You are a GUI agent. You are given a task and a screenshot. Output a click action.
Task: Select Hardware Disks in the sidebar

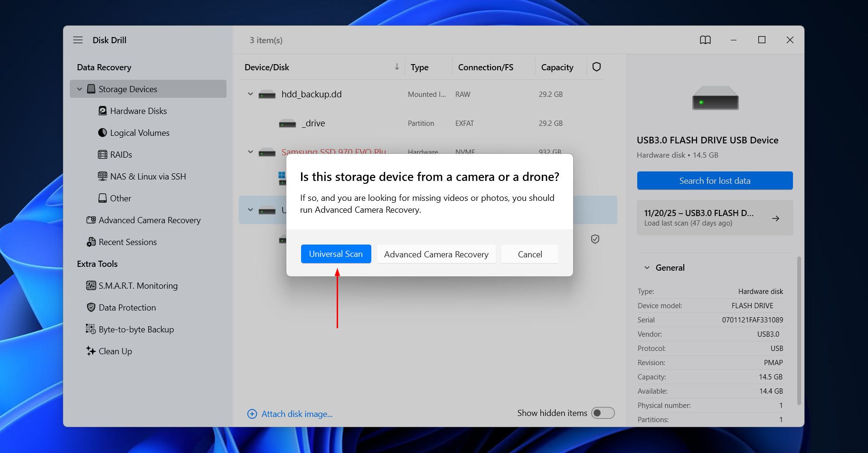click(139, 111)
